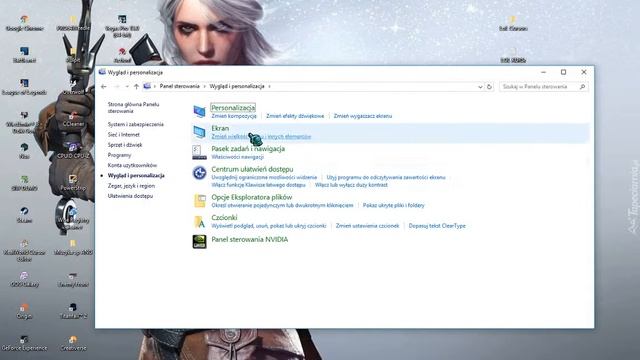This screenshot has height=360, width=640.
Task: Click Zmień kompozycję link
Action: point(234,116)
